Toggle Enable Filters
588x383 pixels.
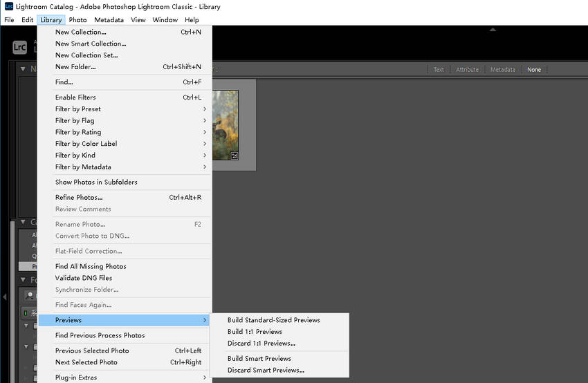point(125,97)
